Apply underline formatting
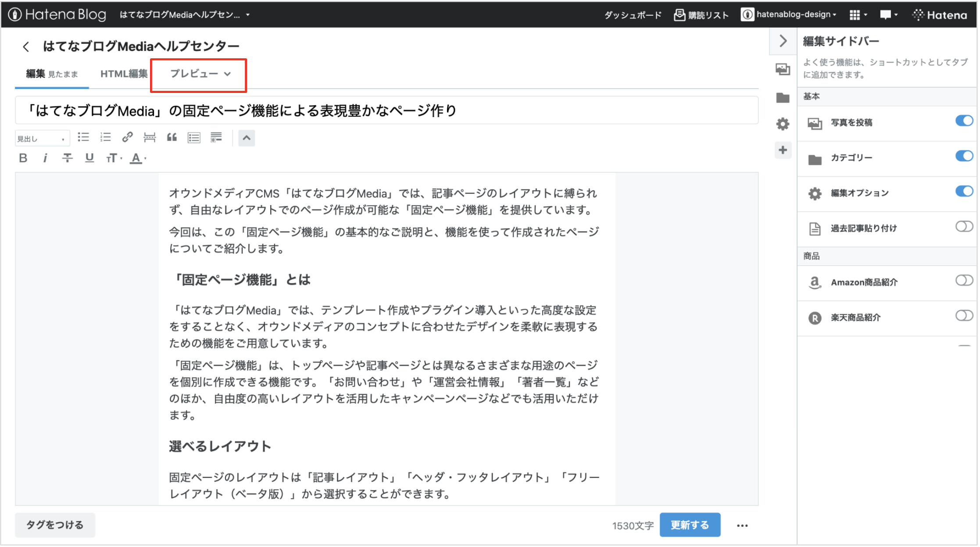980x547 pixels. tap(89, 158)
